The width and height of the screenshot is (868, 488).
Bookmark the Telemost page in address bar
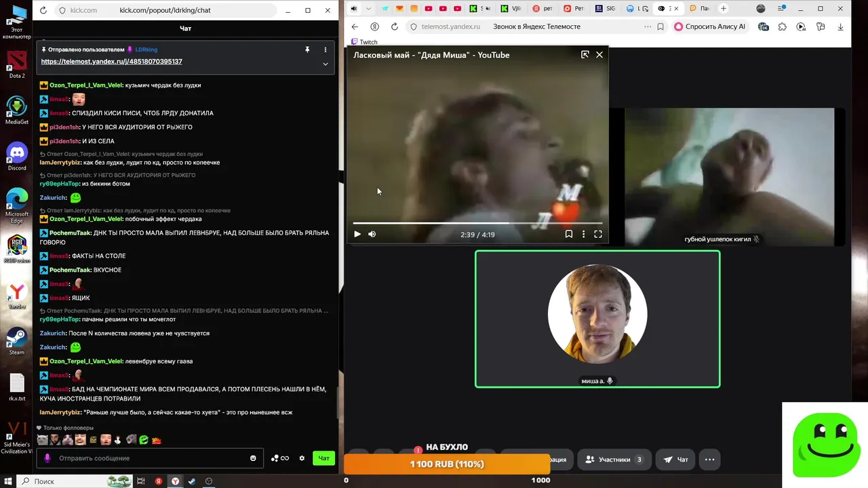tap(660, 26)
